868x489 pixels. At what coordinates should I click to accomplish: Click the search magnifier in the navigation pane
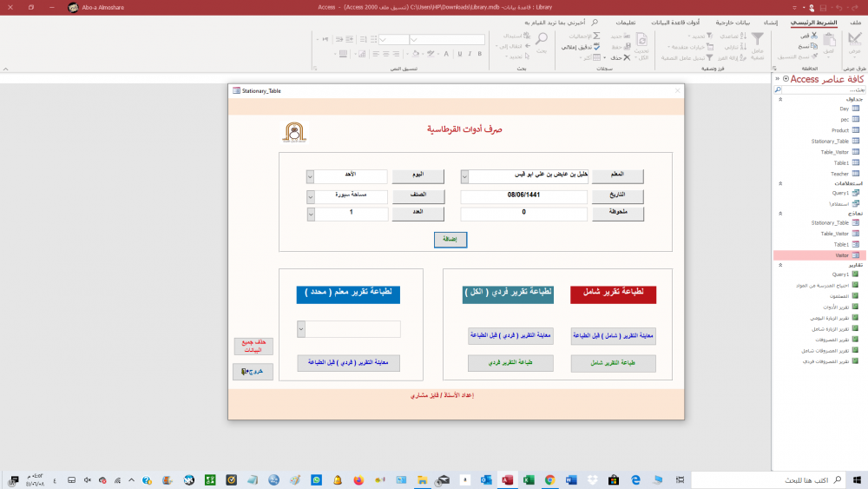tap(778, 89)
